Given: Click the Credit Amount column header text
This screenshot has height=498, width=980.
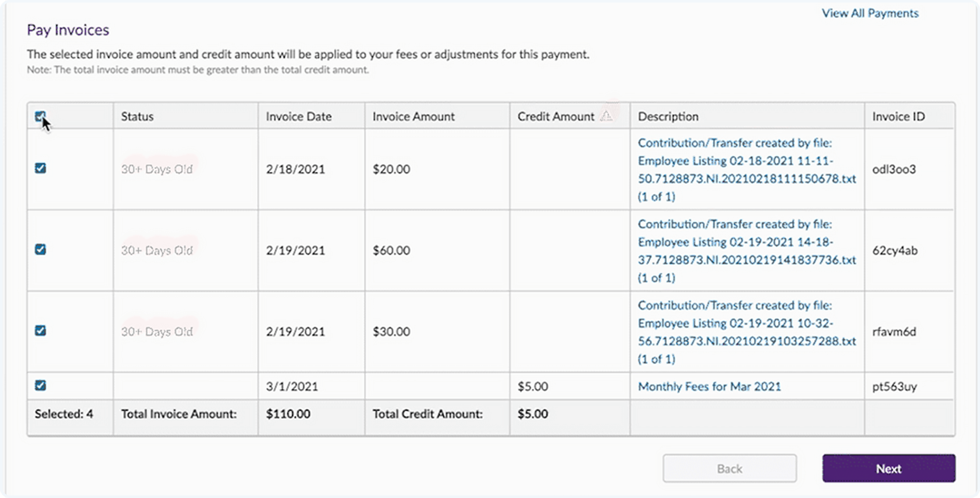Looking at the screenshot, I should click(555, 117).
